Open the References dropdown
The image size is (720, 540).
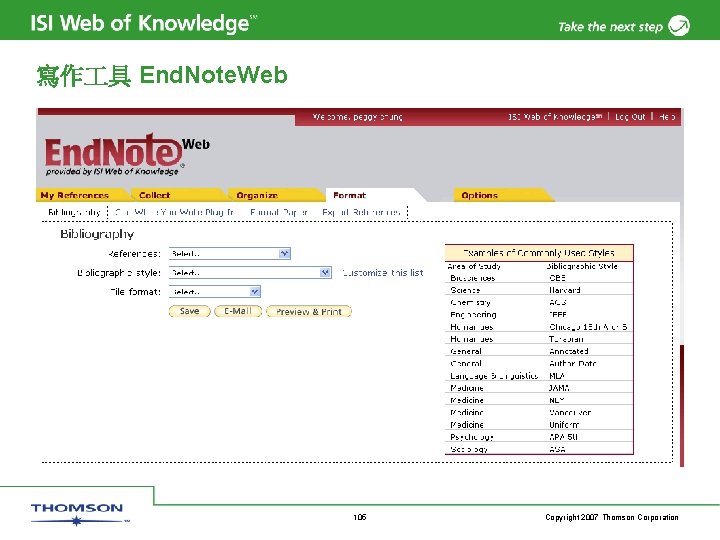pyautogui.click(x=230, y=253)
